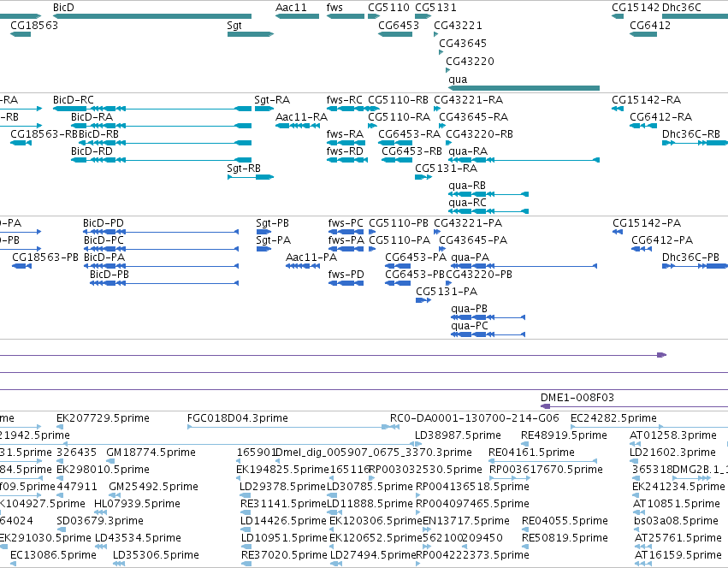Screen dimensions: 728x568
Task: Select the CG15142 gene label
Action: point(636,8)
